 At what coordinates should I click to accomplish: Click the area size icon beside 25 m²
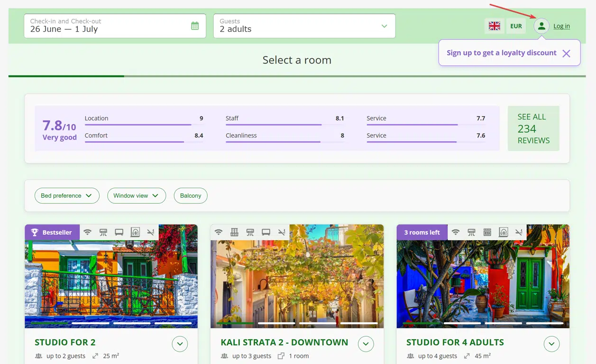pyautogui.click(x=95, y=356)
